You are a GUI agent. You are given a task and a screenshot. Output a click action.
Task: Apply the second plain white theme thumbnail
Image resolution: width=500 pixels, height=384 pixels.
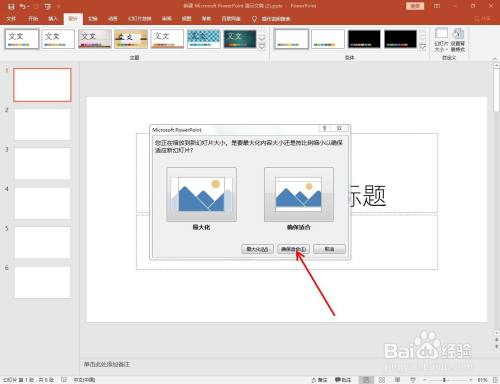58,39
